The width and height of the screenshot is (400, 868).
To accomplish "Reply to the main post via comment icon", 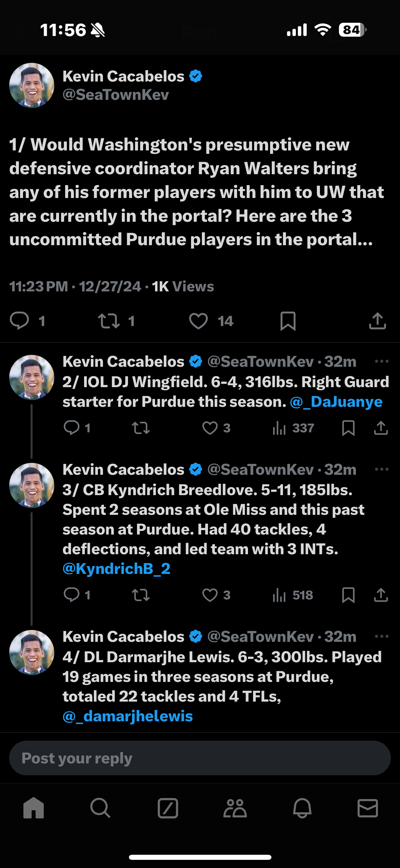I will [19, 321].
